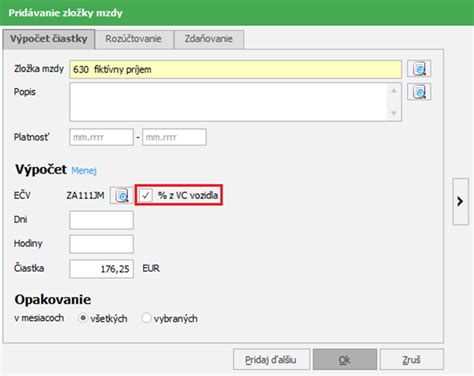Click the EČV value ZA111JM
This screenshot has height=376, width=474.
(85, 195)
